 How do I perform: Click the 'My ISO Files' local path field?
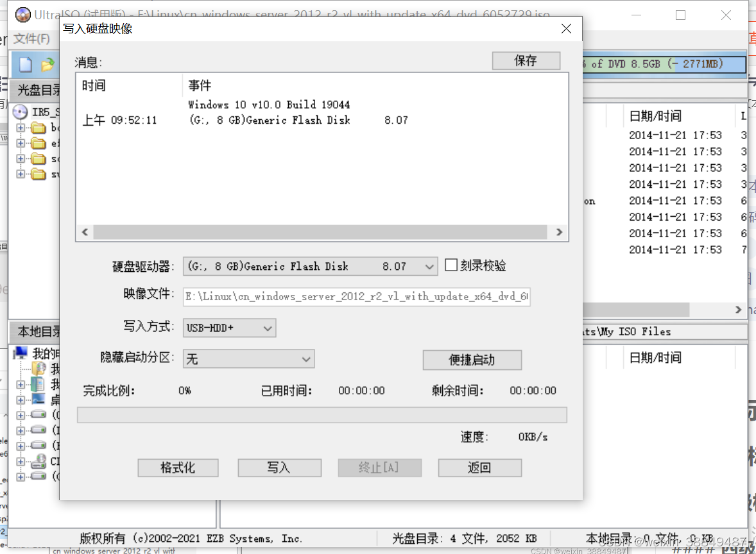click(x=664, y=332)
